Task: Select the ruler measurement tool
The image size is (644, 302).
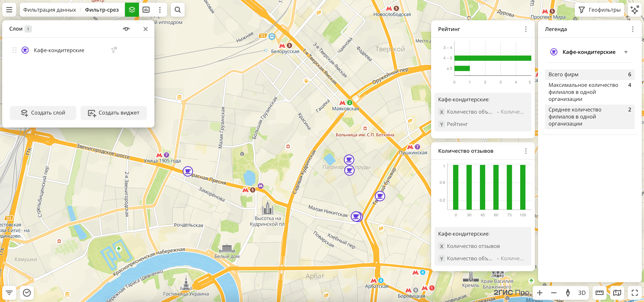Action: pos(599,293)
